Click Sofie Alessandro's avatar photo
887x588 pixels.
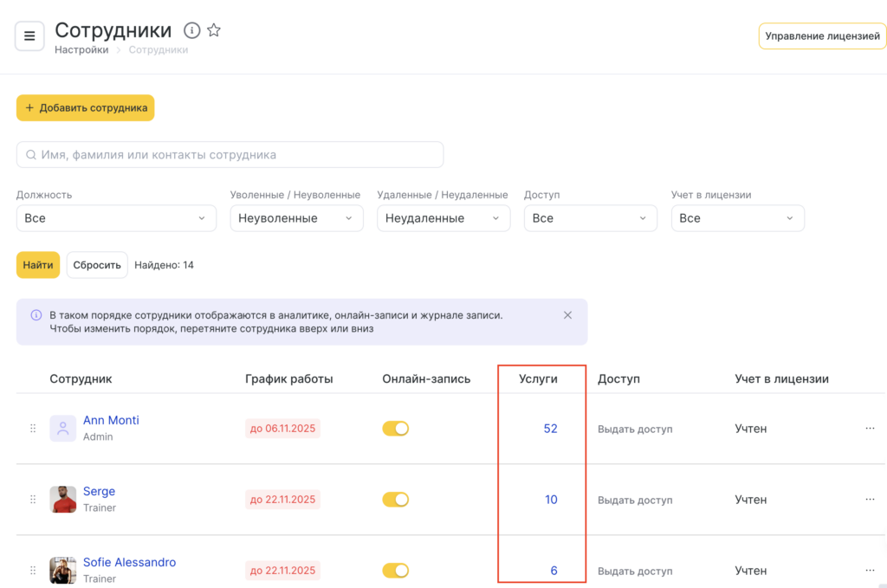tap(63, 570)
